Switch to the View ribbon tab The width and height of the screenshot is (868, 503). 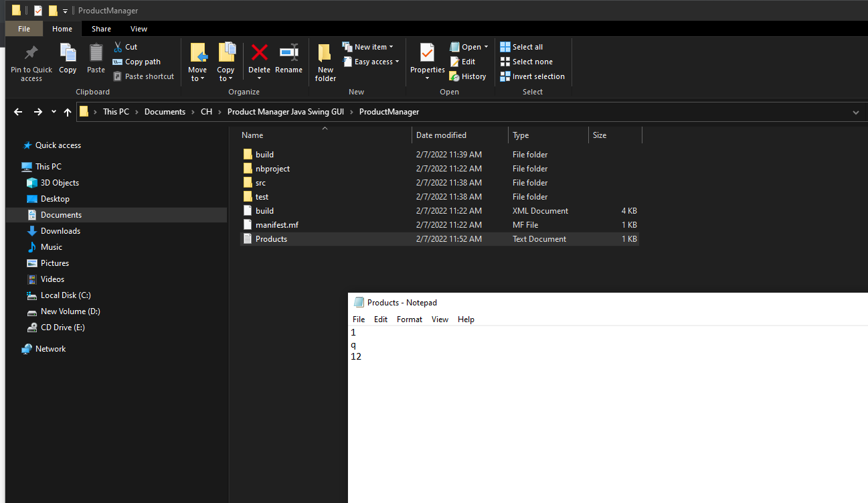(x=139, y=28)
